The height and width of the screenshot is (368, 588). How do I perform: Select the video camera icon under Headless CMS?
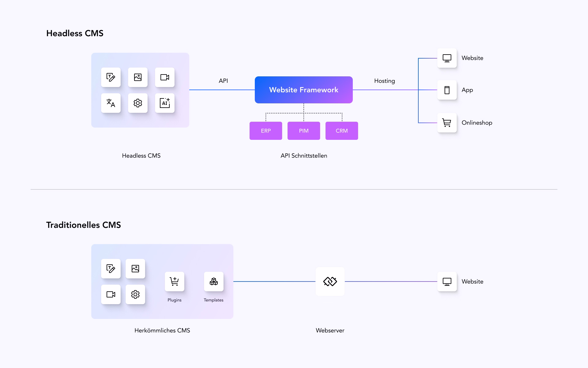[x=165, y=78]
